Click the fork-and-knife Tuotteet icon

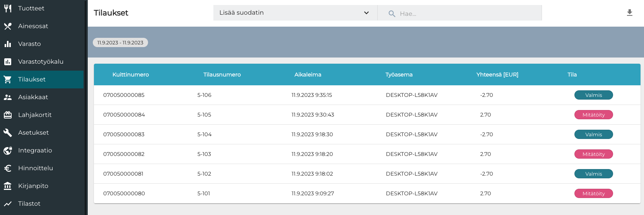(8, 8)
